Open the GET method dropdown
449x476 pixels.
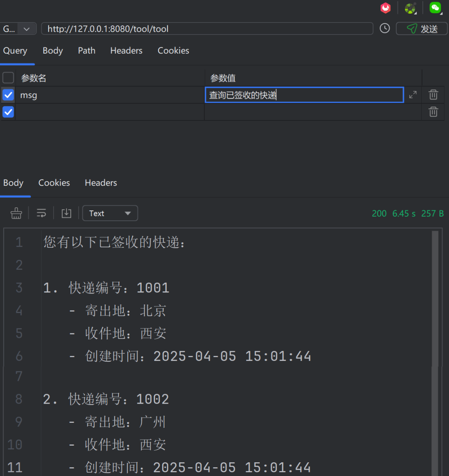[19, 28]
